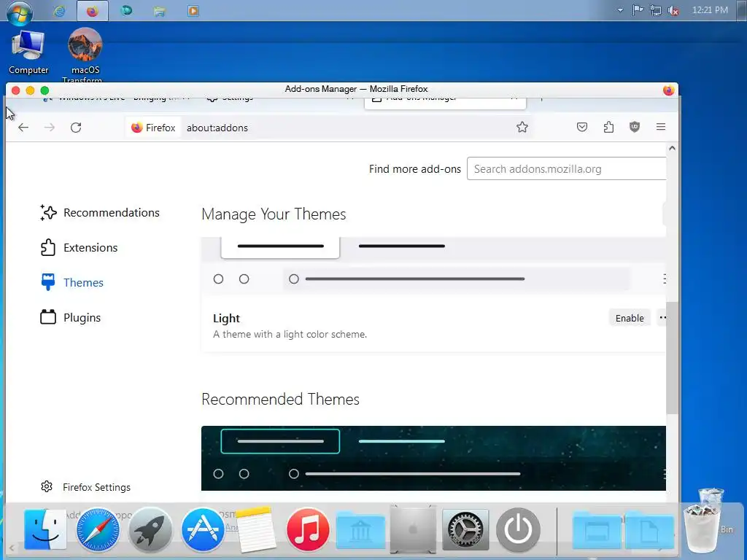Open Firefox hamburger application menu
Viewport: 747px width, 560px height.
click(x=661, y=127)
